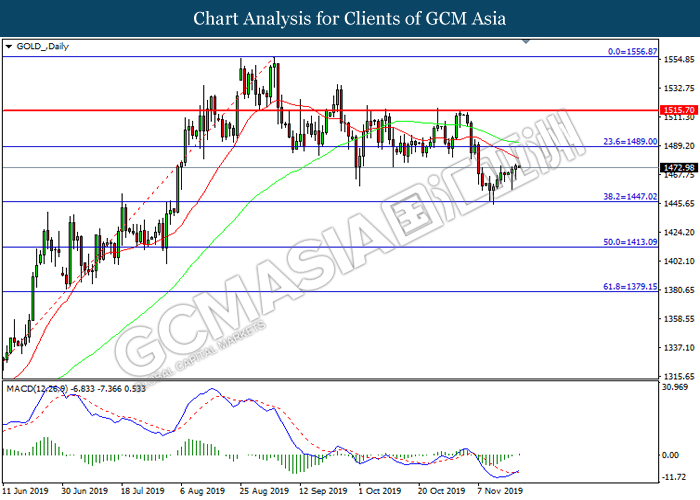
Task: Click the 7 Nov 2019 date label
Action: 500,491
